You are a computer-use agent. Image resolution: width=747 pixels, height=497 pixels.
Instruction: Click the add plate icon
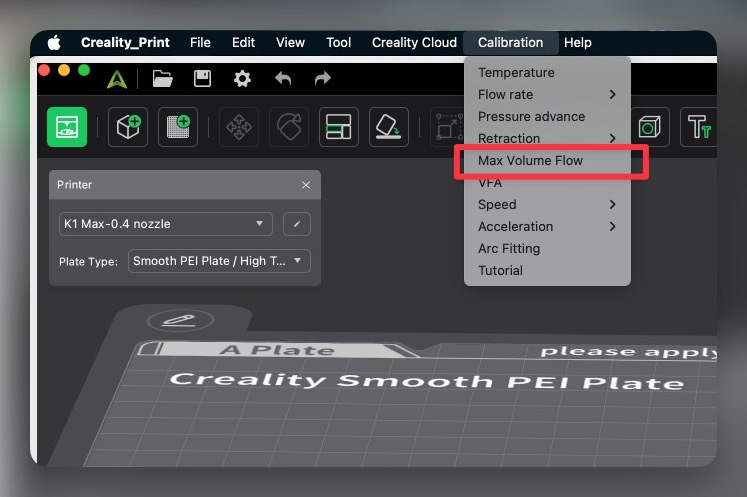[178, 127]
